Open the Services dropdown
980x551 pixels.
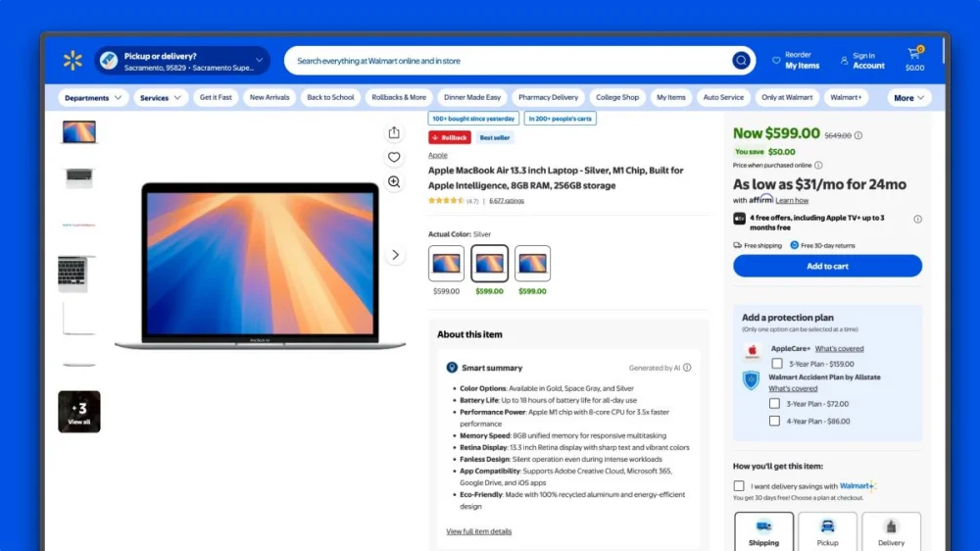pos(161,98)
